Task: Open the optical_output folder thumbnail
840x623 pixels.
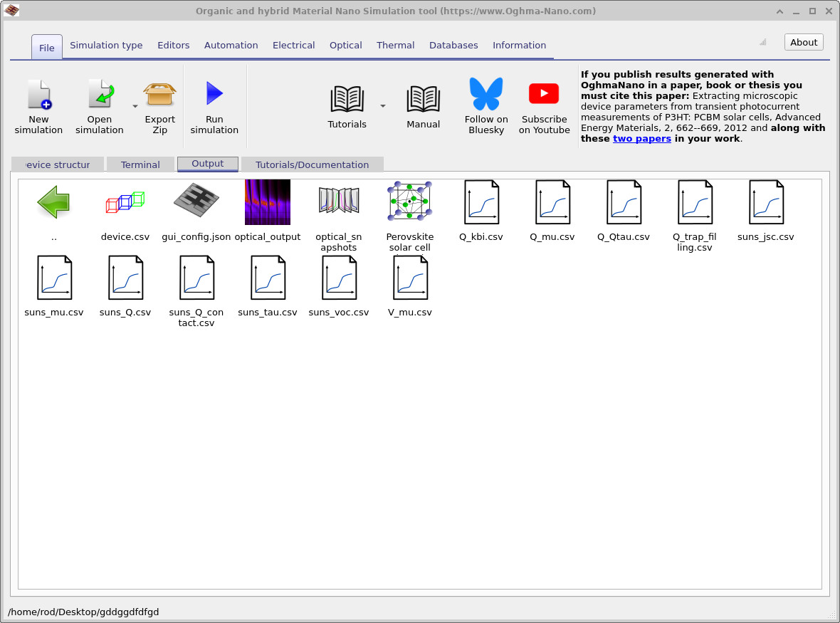Action: pos(268,202)
